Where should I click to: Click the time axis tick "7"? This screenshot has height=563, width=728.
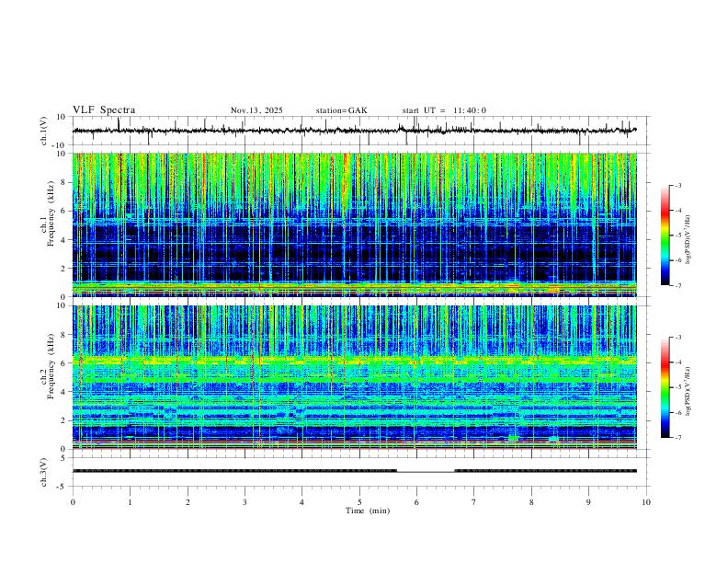tap(474, 502)
